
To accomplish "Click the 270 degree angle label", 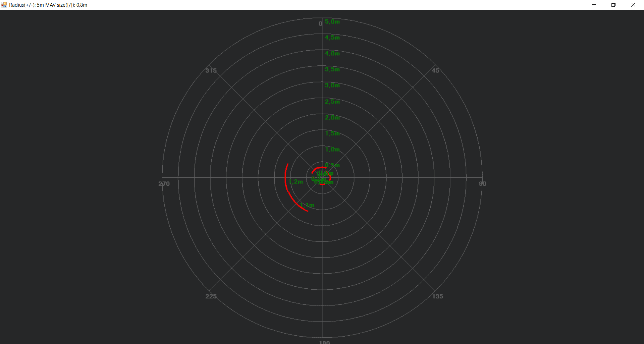I will click(x=164, y=183).
